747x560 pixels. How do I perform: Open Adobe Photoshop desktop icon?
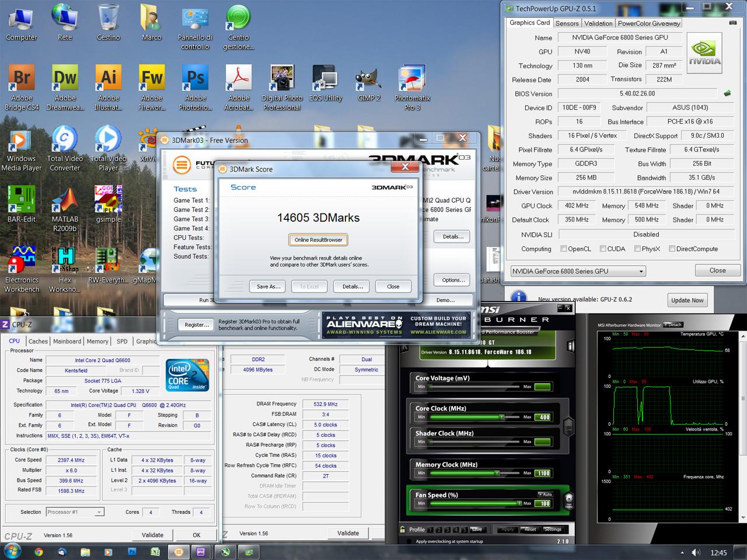point(196,87)
